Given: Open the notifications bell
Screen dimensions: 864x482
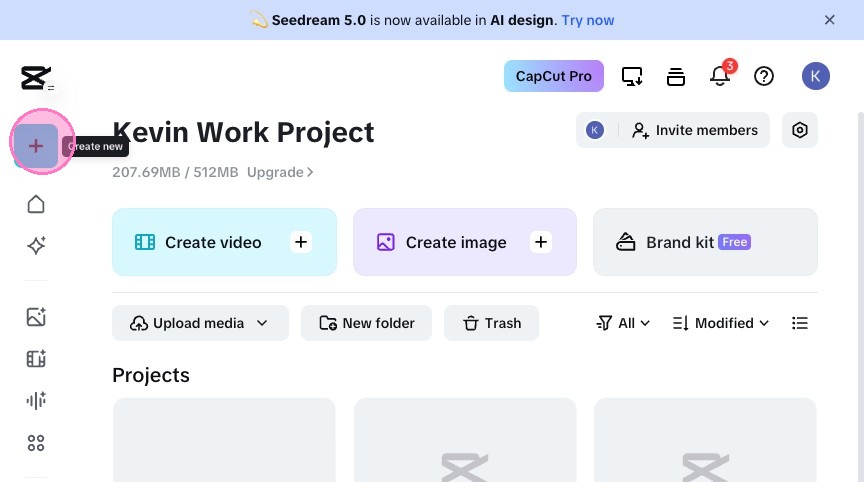Looking at the screenshot, I should click(x=720, y=76).
